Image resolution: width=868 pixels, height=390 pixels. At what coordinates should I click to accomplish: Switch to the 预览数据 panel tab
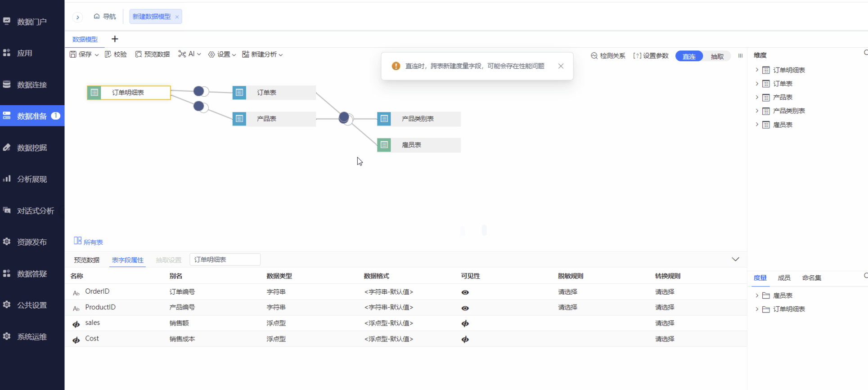[x=87, y=260]
